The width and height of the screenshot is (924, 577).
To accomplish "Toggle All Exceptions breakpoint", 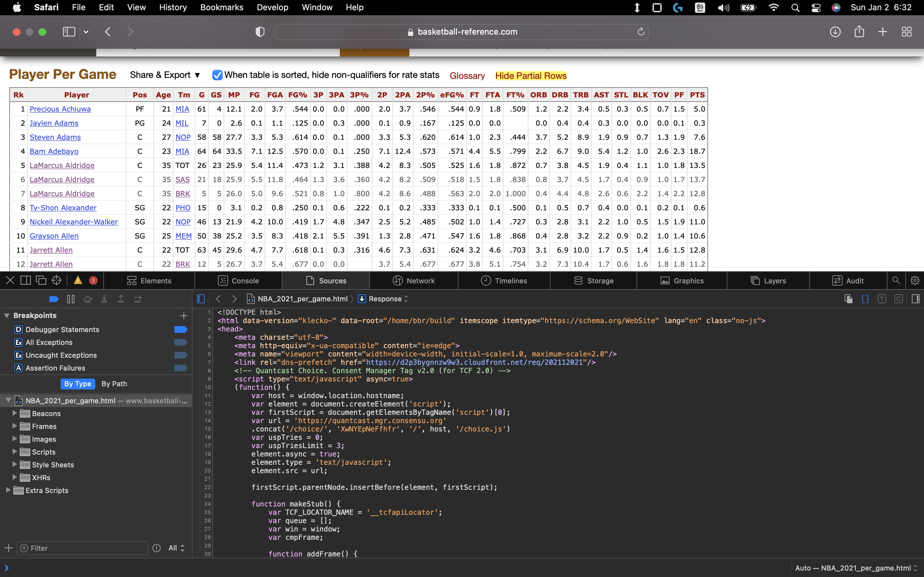I will pyautogui.click(x=181, y=342).
